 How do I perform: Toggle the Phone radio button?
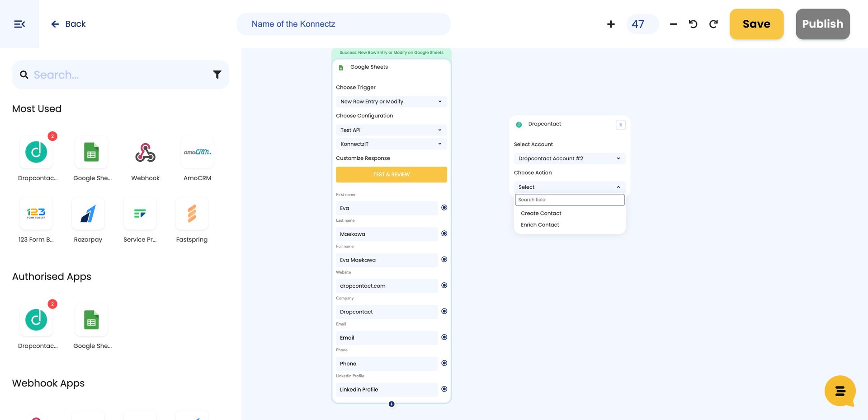coord(444,363)
